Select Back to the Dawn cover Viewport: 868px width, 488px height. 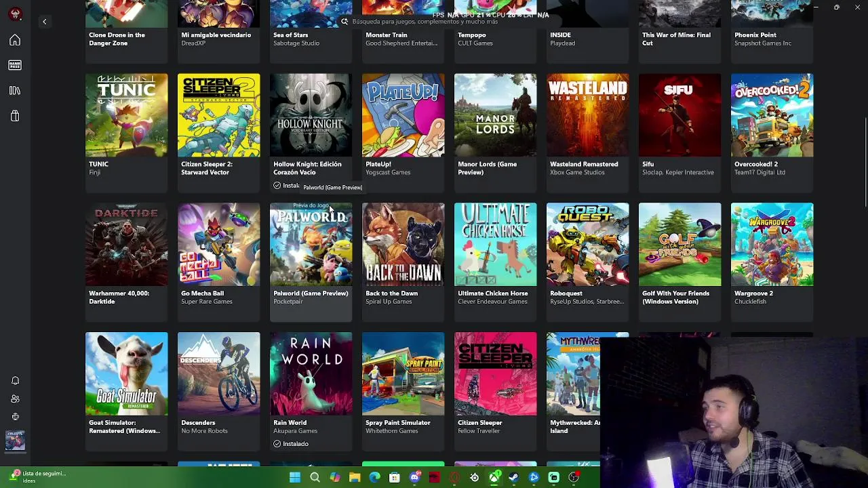(x=403, y=244)
